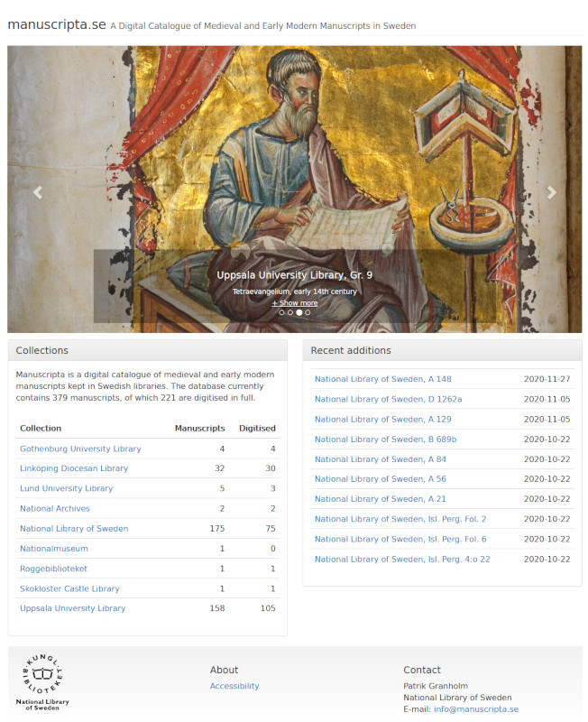The width and height of the screenshot is (588, 722).
Task: Open recent addition D 1262a
Action: (389, 399)
